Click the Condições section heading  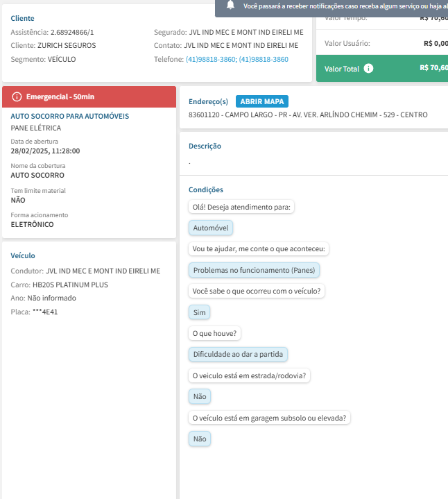point(206,189)
